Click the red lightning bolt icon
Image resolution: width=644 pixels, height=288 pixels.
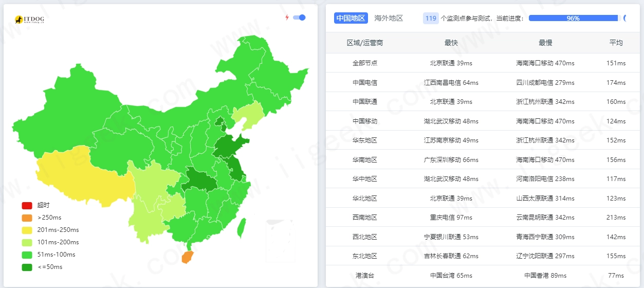click(287, 17)
